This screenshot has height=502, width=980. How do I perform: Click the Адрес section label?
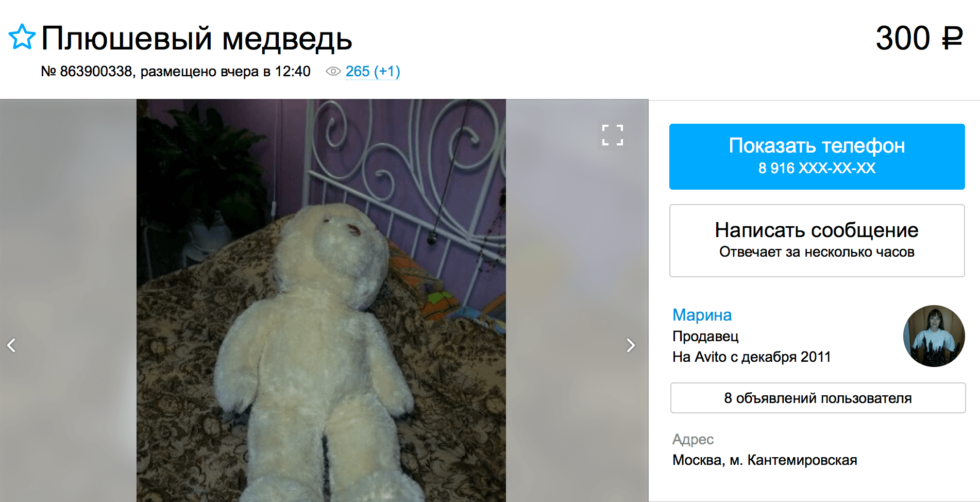pyautogui.click(x=693, y=439)
